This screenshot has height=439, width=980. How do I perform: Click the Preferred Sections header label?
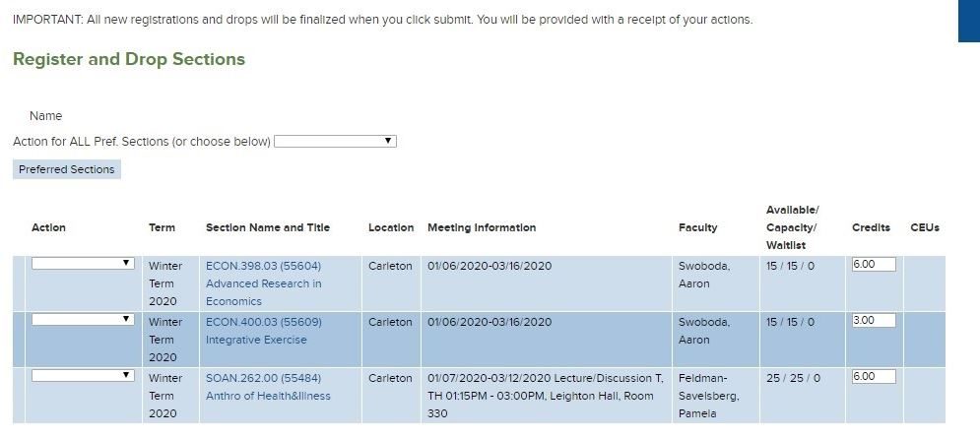(67, 169)
